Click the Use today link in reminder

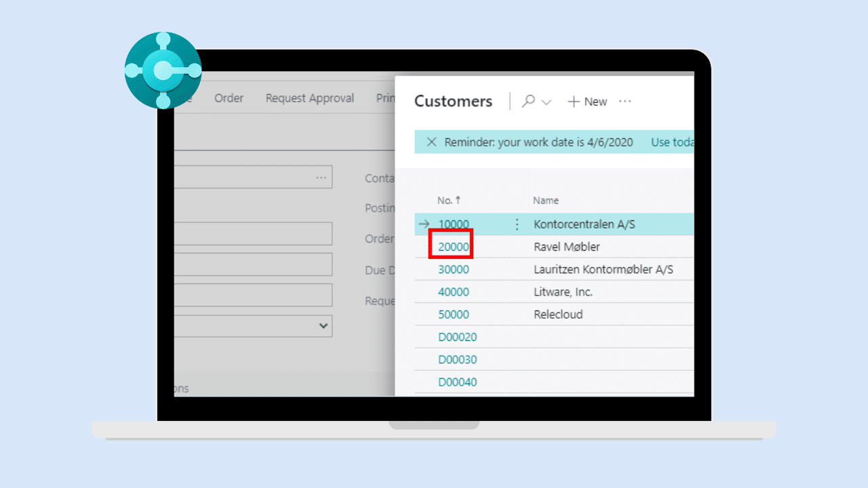(672, 142)
